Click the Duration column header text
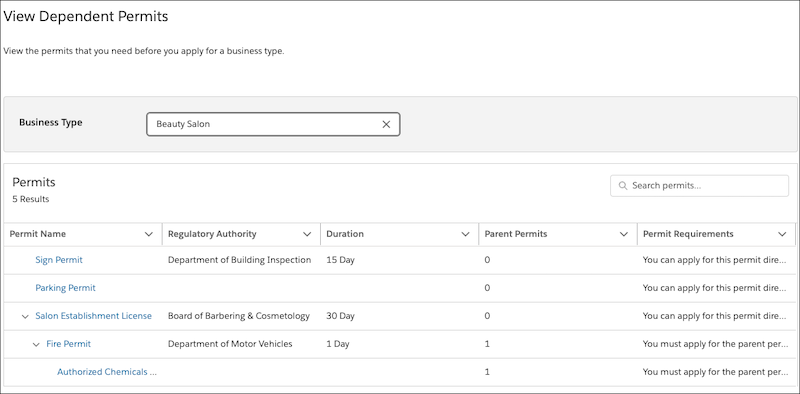 coord(345,234)
